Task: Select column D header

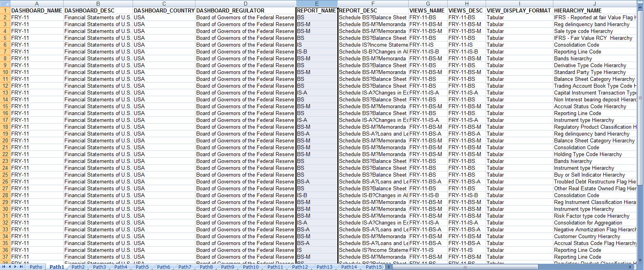Action: tap(245, 4)
